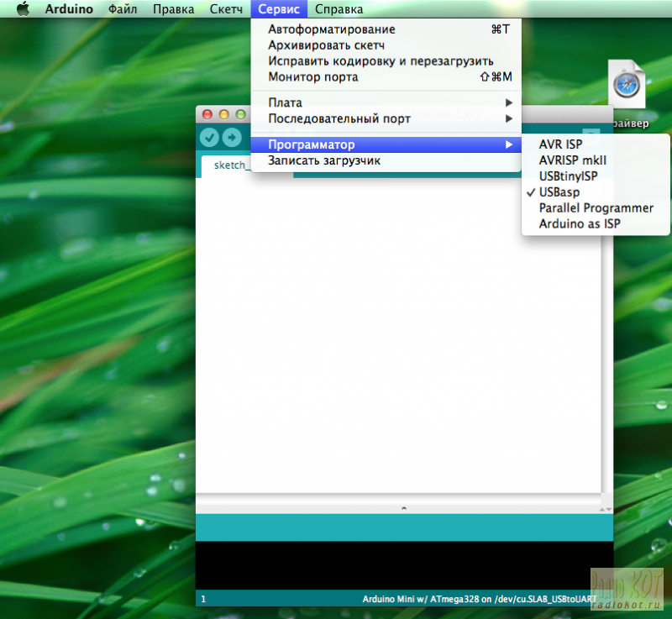672x619 pixels.
Task: Open Монитор порта
Action: point(386,76)
